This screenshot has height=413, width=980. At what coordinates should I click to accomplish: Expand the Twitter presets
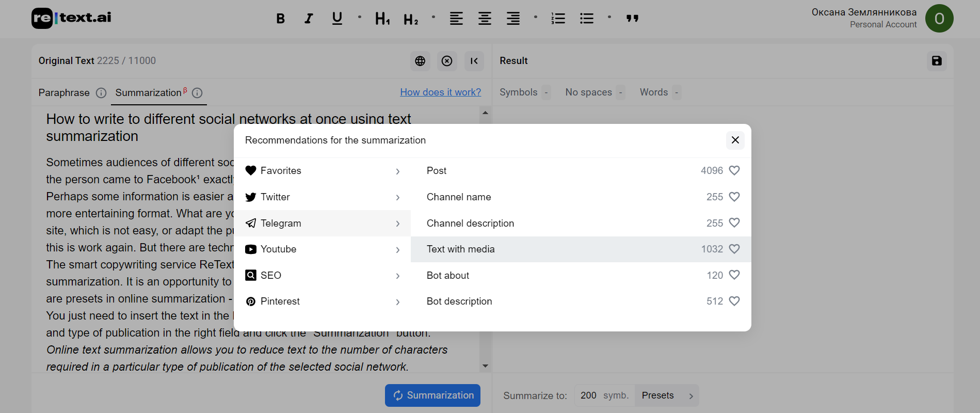[x=323, y=197]
